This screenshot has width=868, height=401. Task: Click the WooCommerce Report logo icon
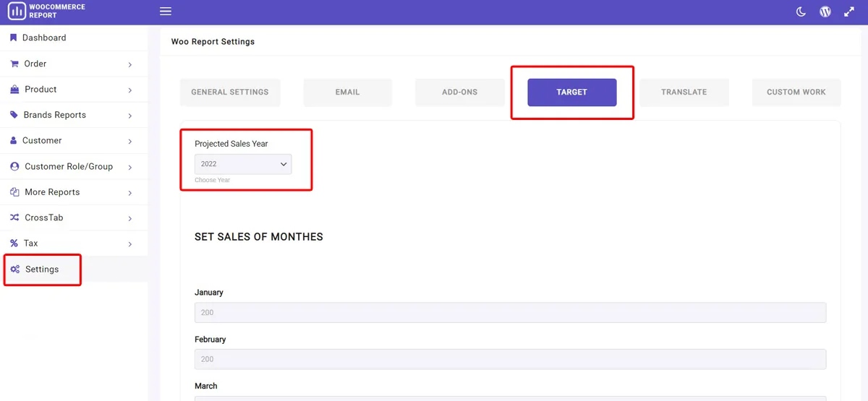pos(16,11)
